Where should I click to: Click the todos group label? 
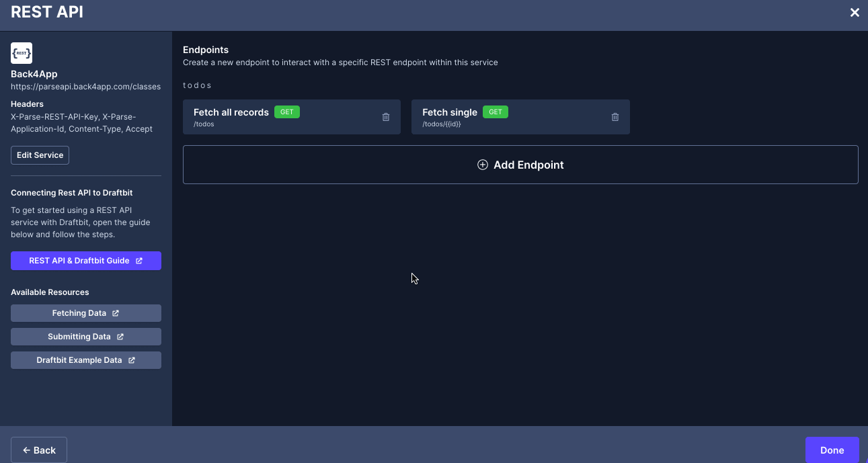point(197,85)
